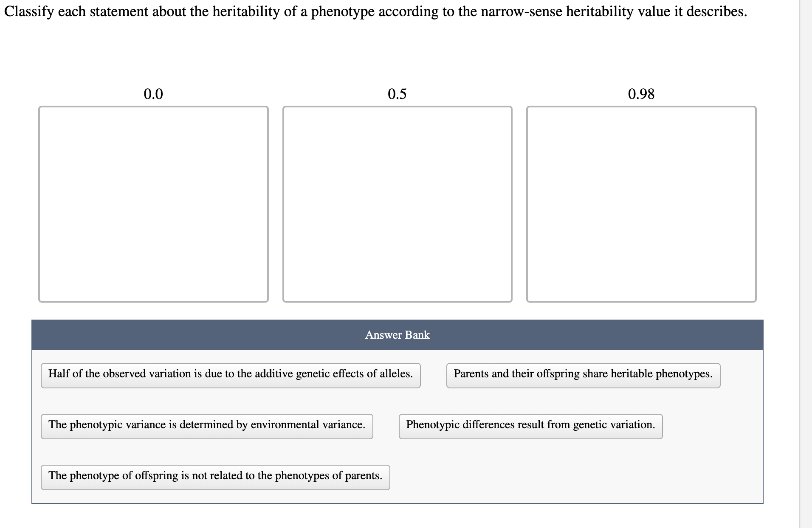Image resolution: width=812 pixels, height=528 pixels.
Task: Click the 0.5 label above the middle box
Action: 397,94
